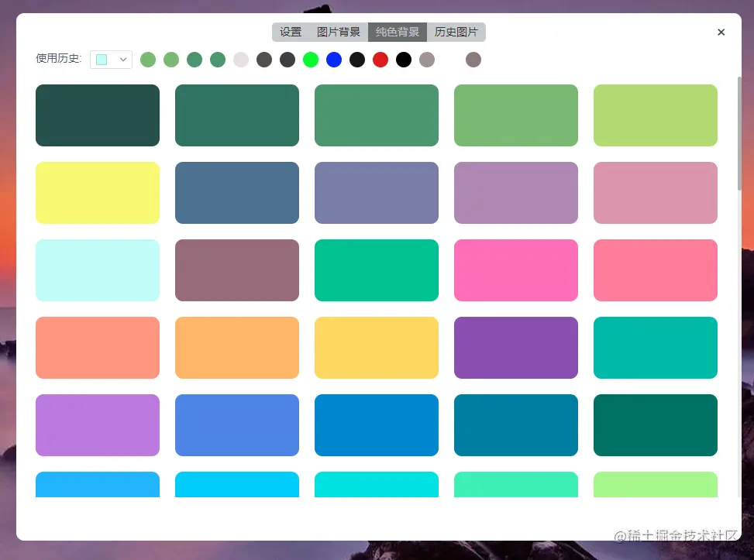
Task: Pick the salmon orange swatch in the fourth row
Action: point(97,347)
